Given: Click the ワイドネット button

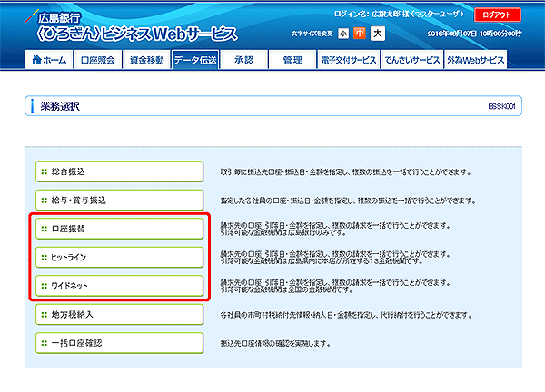Looking at the screenshot, I should click(119, 286).
